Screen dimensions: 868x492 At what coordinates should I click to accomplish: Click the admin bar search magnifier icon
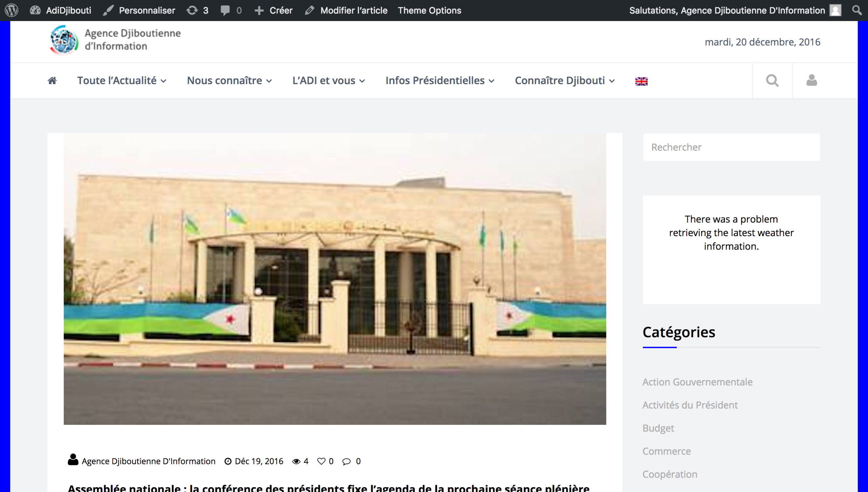[x=857, y=10]
